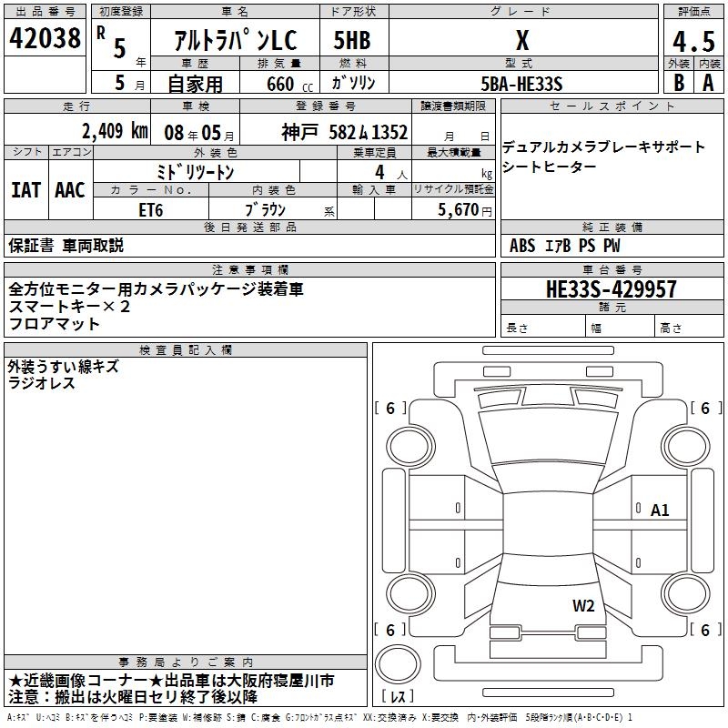
Task: Click the シートヒーター sales point
Action: (x=549, y=167)
